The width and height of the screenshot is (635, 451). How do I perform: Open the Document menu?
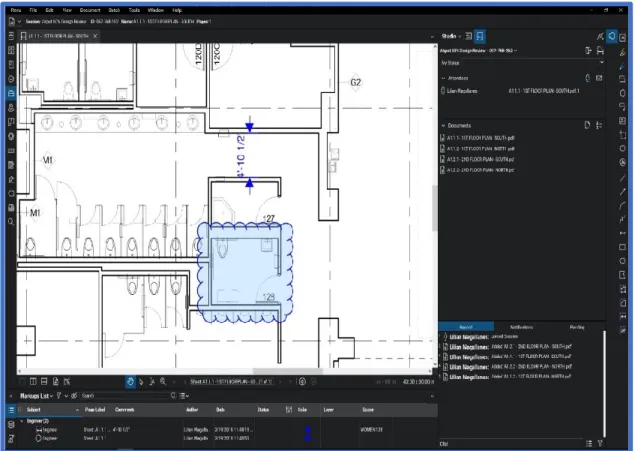coord(90,10)
